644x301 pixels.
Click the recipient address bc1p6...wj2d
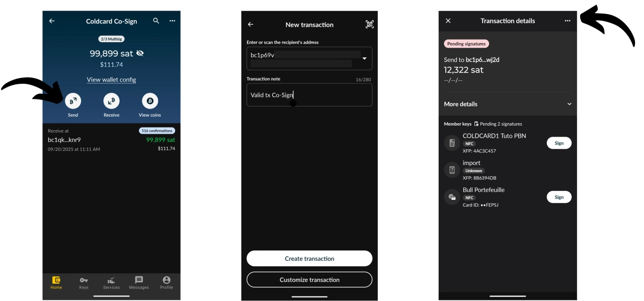click(x=482, y=60)
